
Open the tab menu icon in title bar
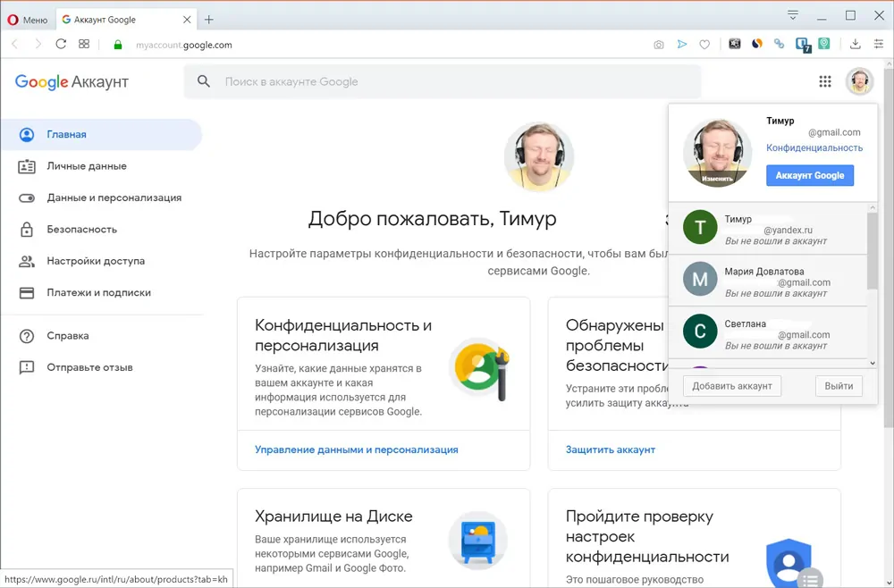pos(792,15)
